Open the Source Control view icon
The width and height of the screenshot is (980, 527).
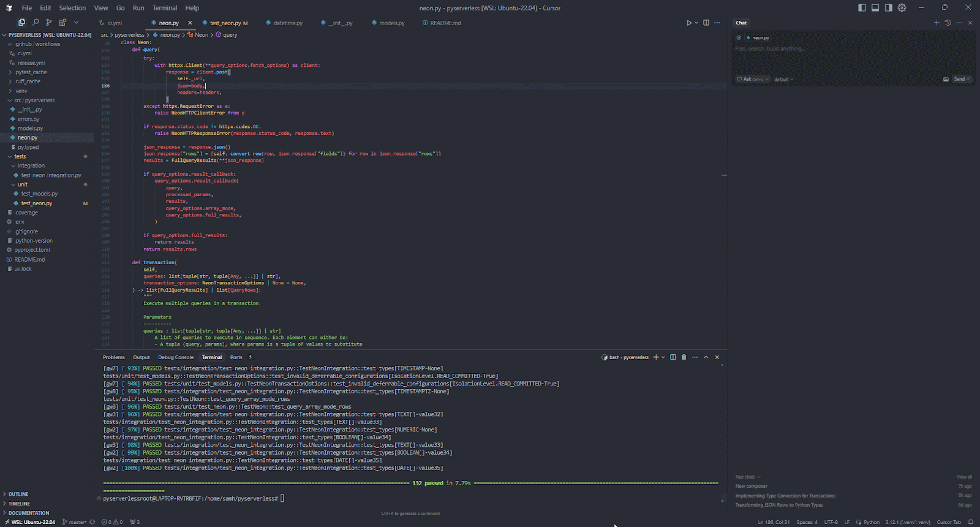coord(49,22)
